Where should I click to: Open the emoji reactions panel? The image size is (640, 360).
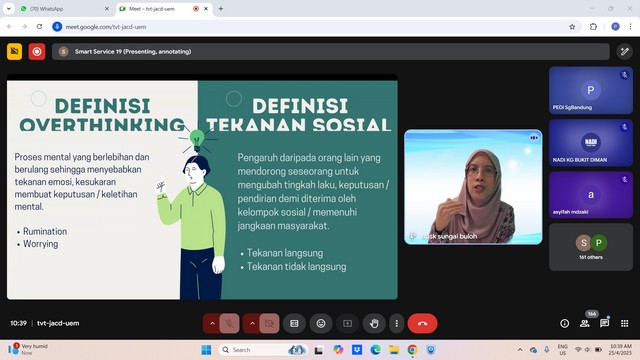pos(321,323)
